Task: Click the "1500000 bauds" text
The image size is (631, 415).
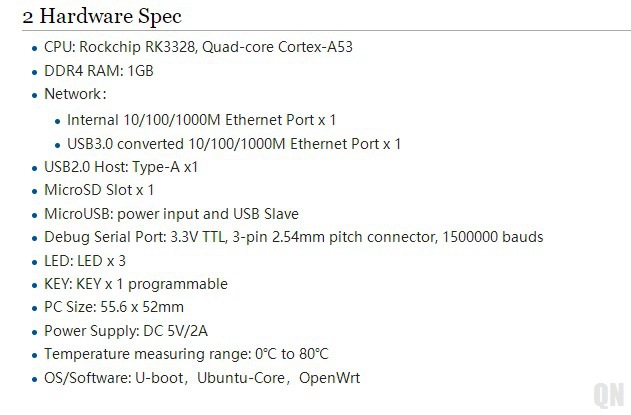Action: (x=494, y=237)
